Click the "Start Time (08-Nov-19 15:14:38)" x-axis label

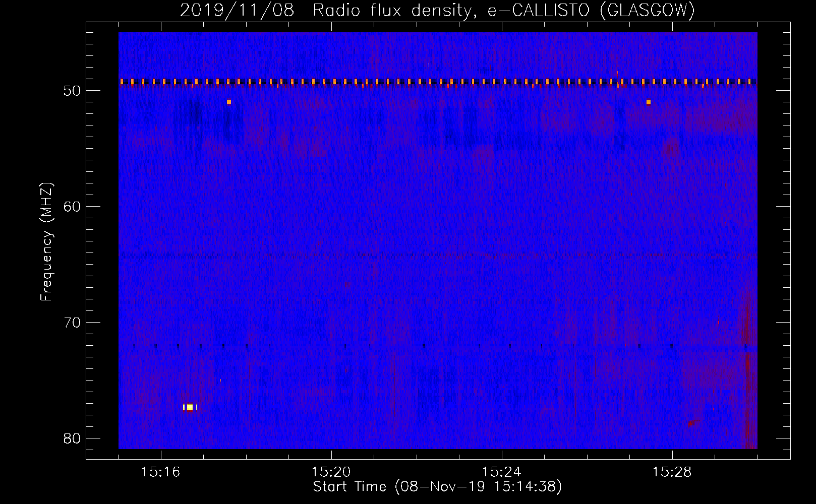click(x=437, y=487)
